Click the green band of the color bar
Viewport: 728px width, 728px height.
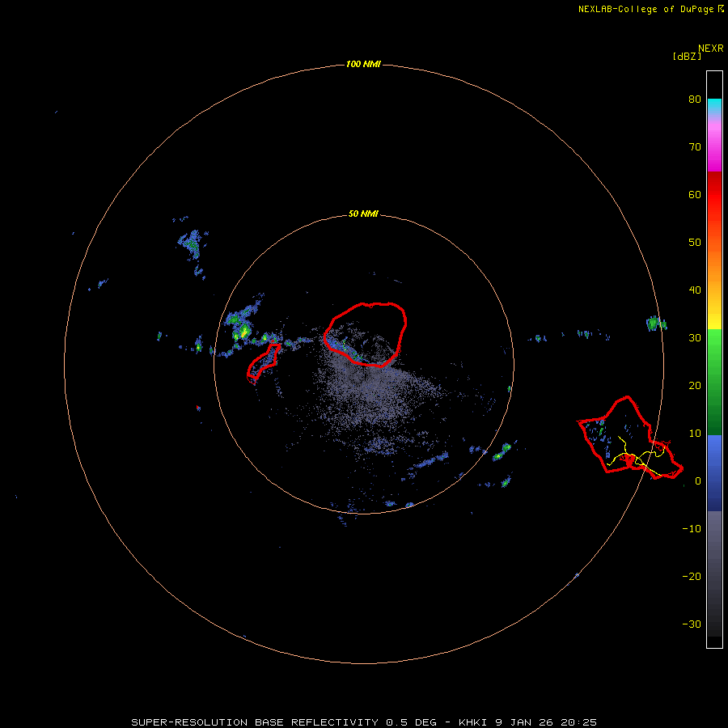[x=714, y=382]
